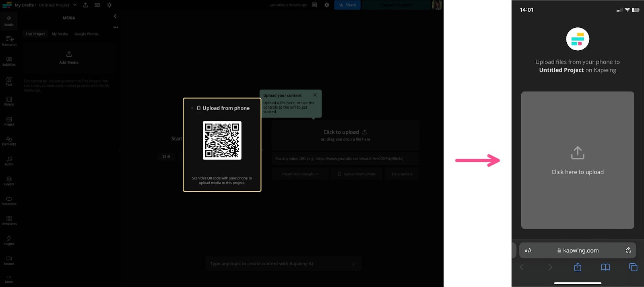Tap the phone browser tabs icon
644x287 pixels.
click(633, 267)
